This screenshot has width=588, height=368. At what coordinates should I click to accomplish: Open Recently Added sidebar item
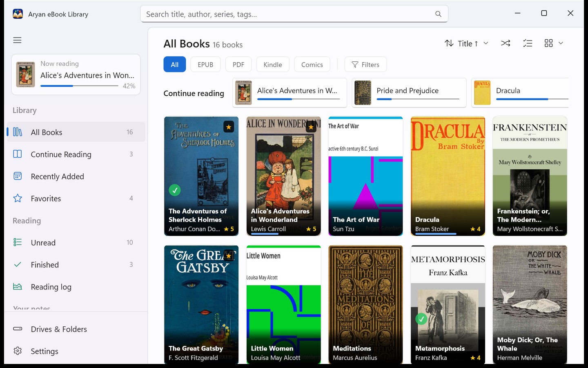coord(76,176)
